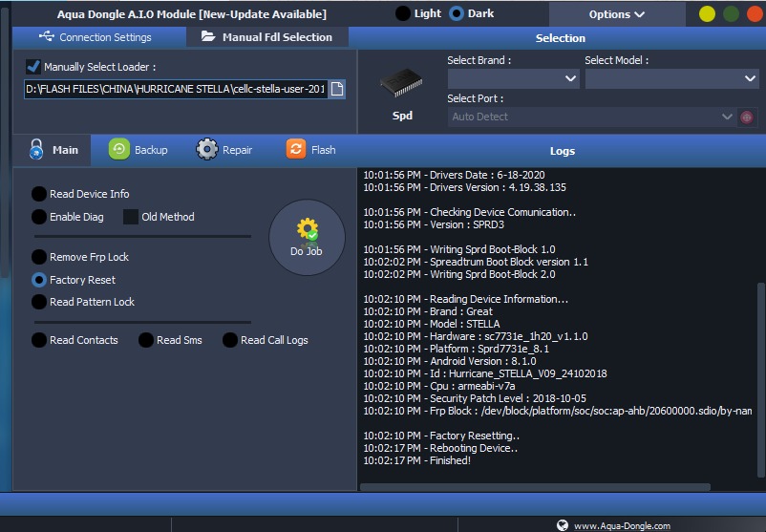Click the gear Repair icon
The image size is (766, 532).
[x=207, y=149]
